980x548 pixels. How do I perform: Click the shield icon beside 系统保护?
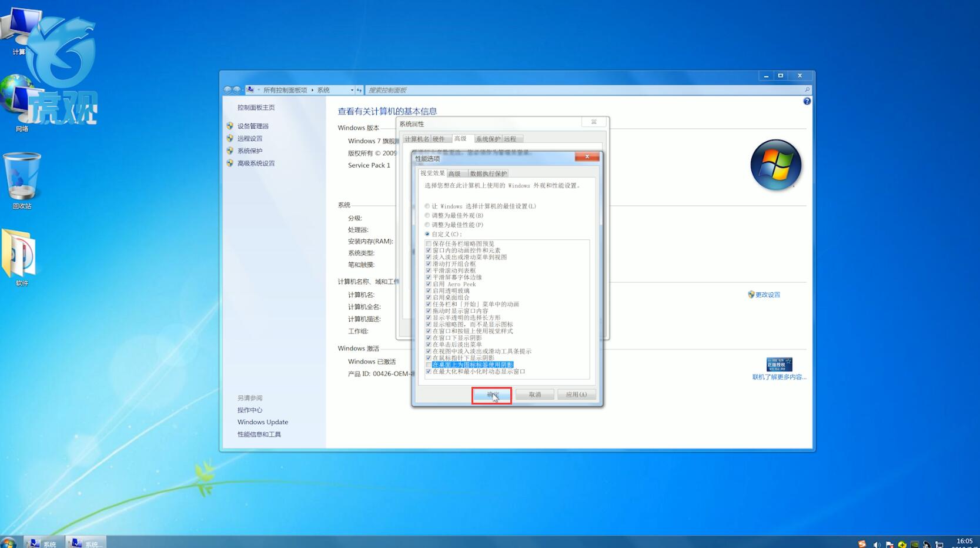(230, 151)
